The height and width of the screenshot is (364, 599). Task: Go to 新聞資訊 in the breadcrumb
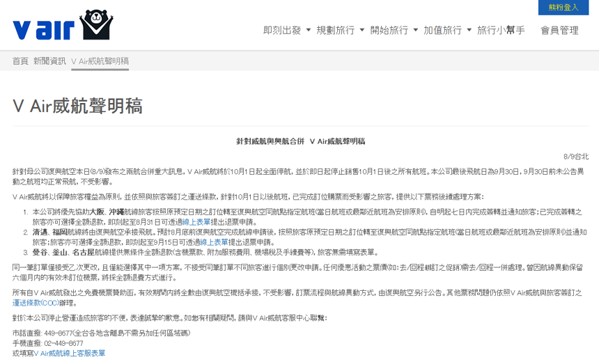click(49, 61)
